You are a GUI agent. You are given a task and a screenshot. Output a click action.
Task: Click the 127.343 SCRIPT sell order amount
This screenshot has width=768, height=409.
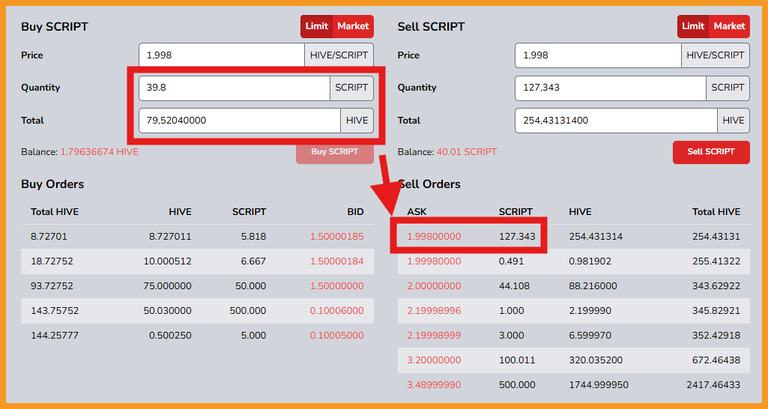click(517, 237)
